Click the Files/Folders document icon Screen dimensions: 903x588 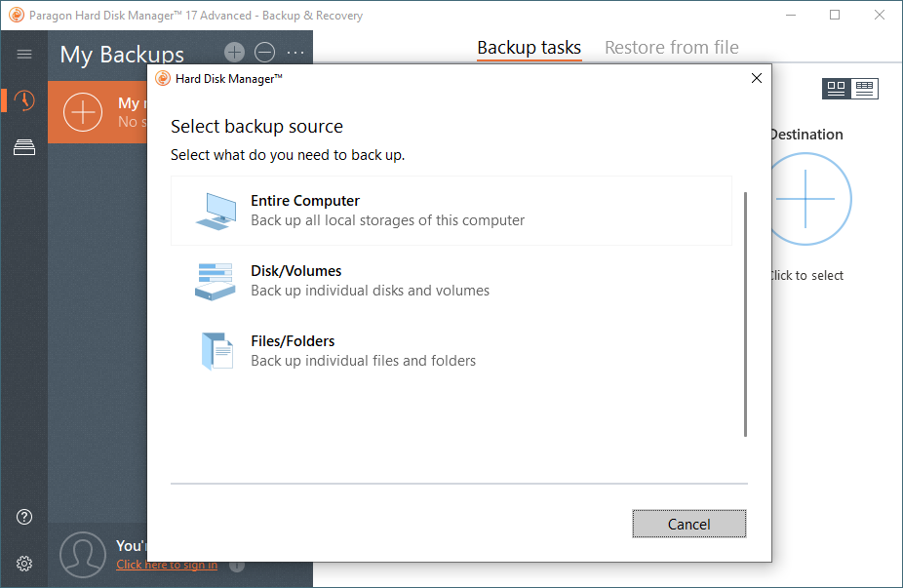tap(217, 351)
